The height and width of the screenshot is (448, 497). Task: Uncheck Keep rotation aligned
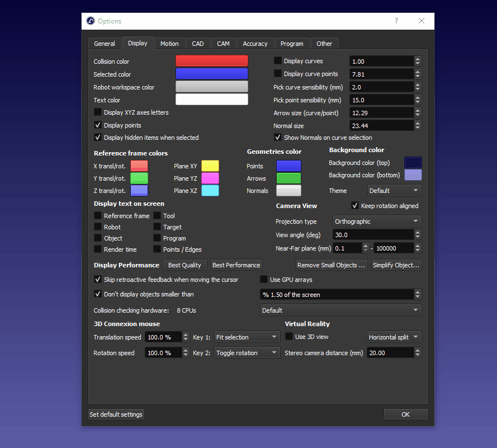355,206
